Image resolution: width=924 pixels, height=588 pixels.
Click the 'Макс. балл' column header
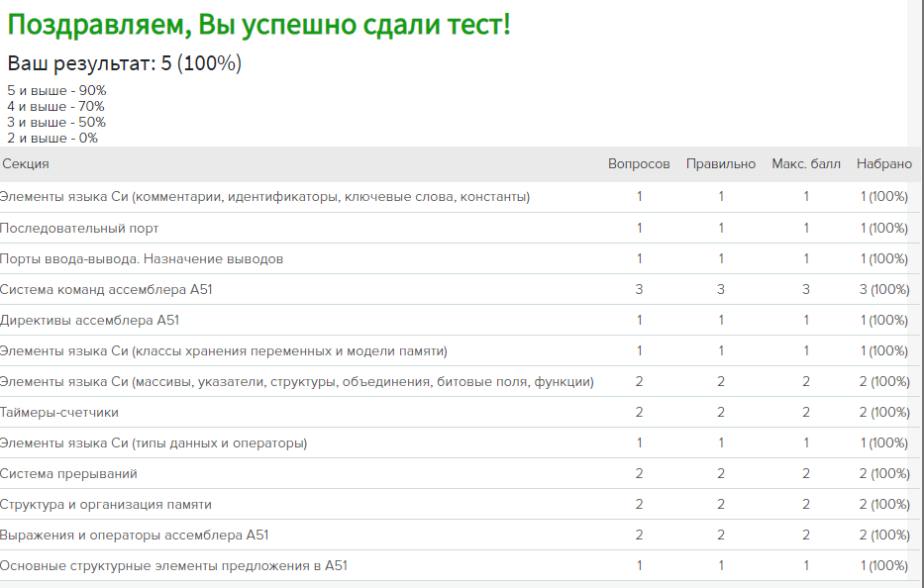pyautogui.click(x=806, y=163)
